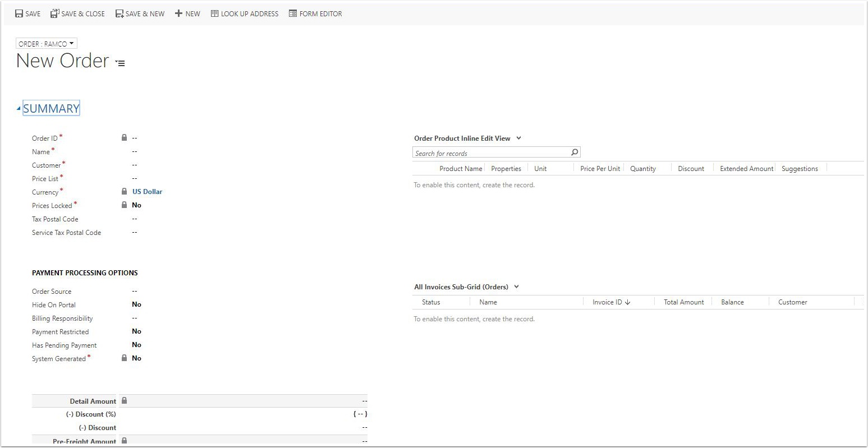Screen dimensions: 868x448
Task: Open the Form Editor via its icon
Action: pos(292,13)
